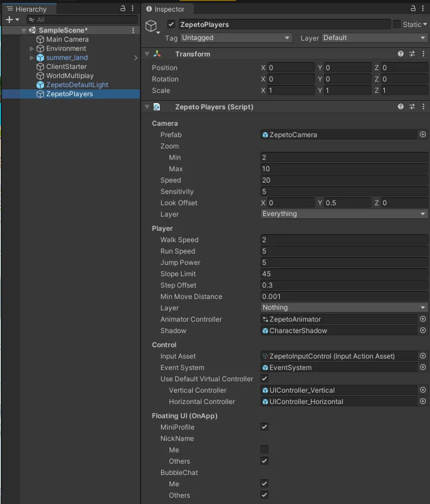Switch to the Inspector tab
Viewport: 430px width, 504px height.
click(167, 9)
